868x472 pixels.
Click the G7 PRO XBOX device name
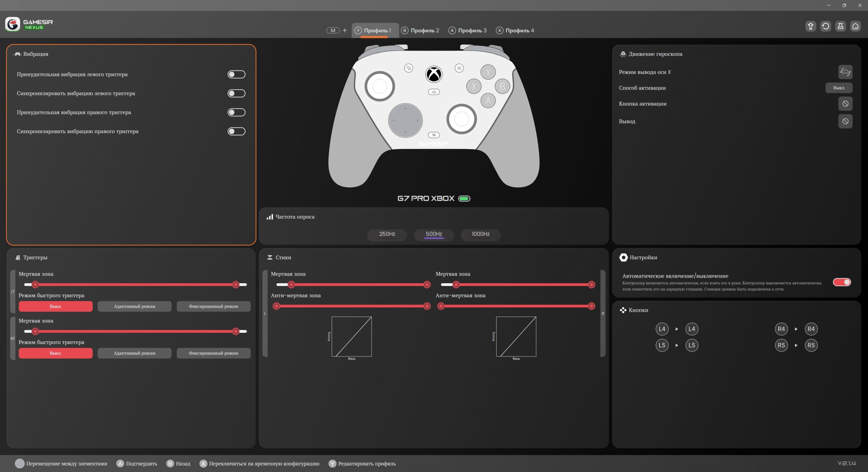coord(426,198)
